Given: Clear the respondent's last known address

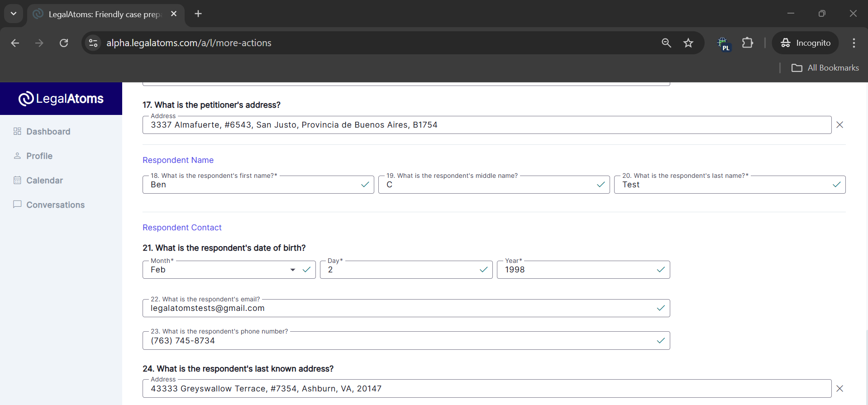Looking at the screenshot, I should pyautogui.click(x=839, y=389).
